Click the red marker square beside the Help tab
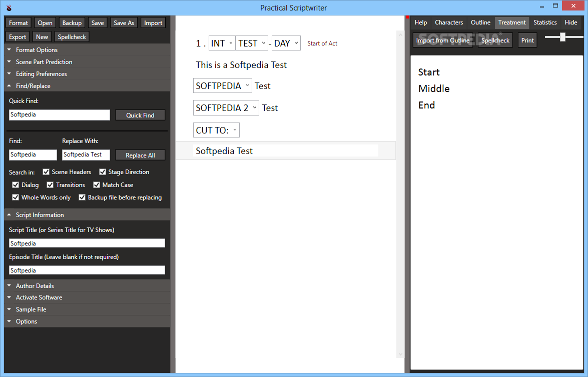Screen dimensions: 588x377 point(407,17)
